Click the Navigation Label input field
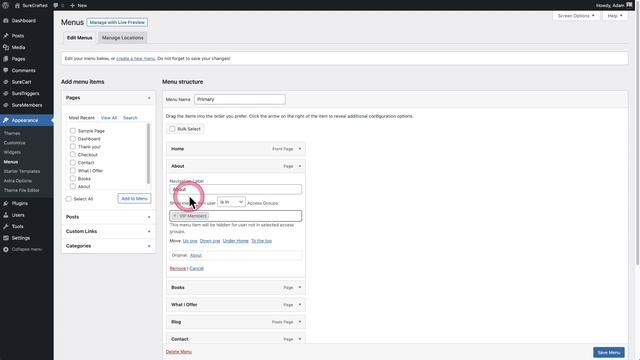This screenshot has width=640, height=360. point(236,189)
